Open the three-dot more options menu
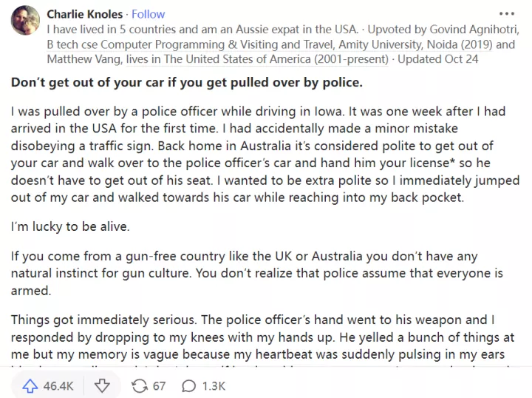532x398 pixels. pos(506,14)
